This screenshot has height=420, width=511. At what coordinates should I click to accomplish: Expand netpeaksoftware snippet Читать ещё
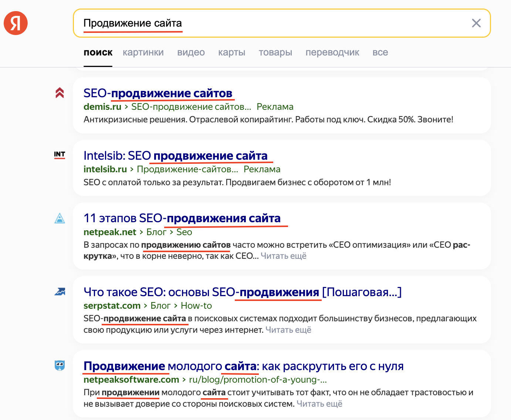point(319,404)
